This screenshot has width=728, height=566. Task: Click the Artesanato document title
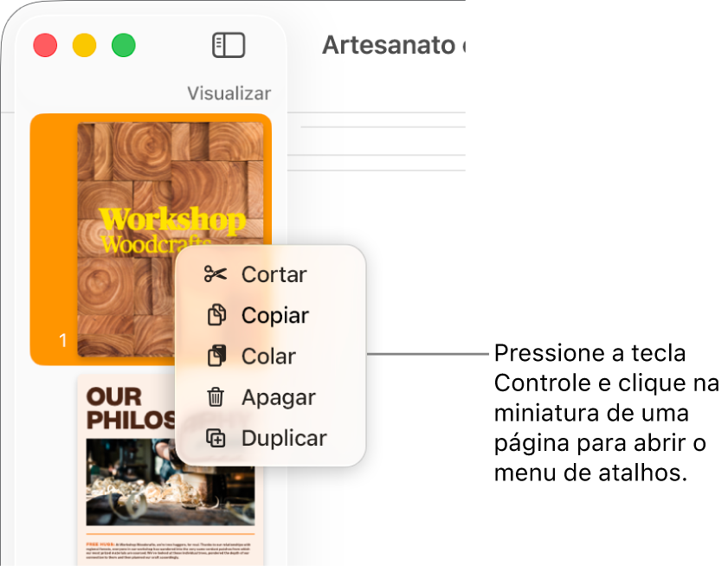(x=394, y=45)
